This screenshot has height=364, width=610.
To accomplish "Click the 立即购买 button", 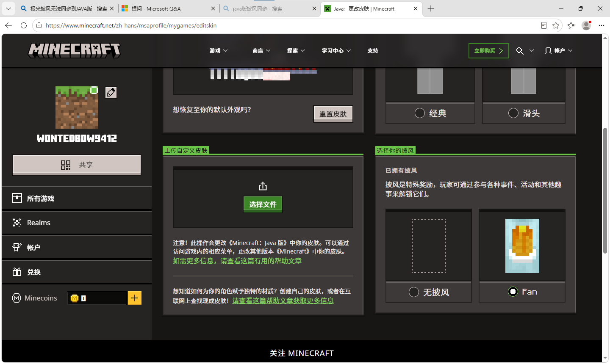I will (489, 51).
